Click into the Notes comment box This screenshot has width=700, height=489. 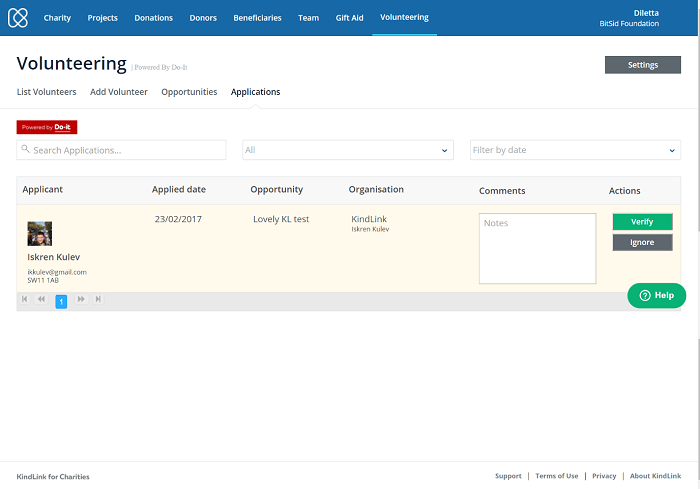[538, 248]
